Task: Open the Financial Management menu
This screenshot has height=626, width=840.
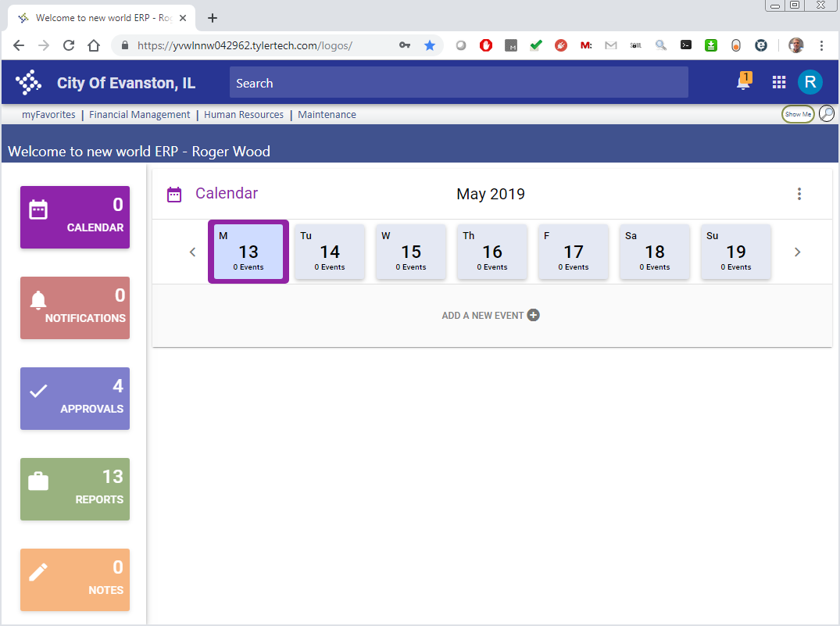Action: click(139, 114)
